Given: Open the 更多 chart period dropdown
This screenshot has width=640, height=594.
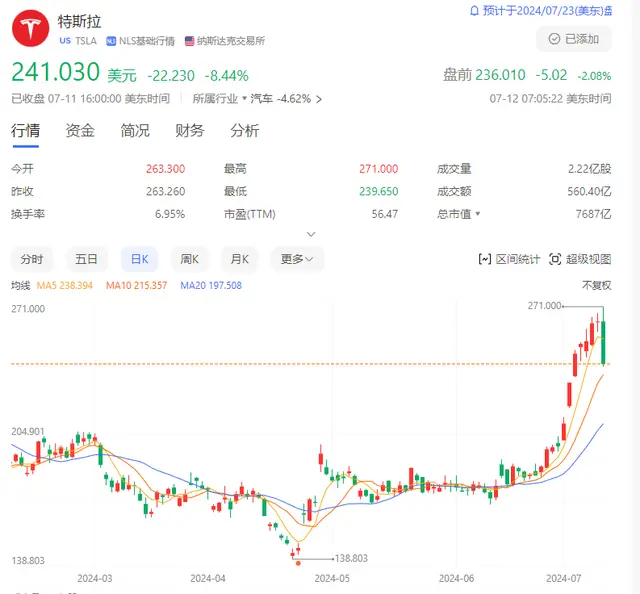Looking at the screenshot, I should pos(297,259).
